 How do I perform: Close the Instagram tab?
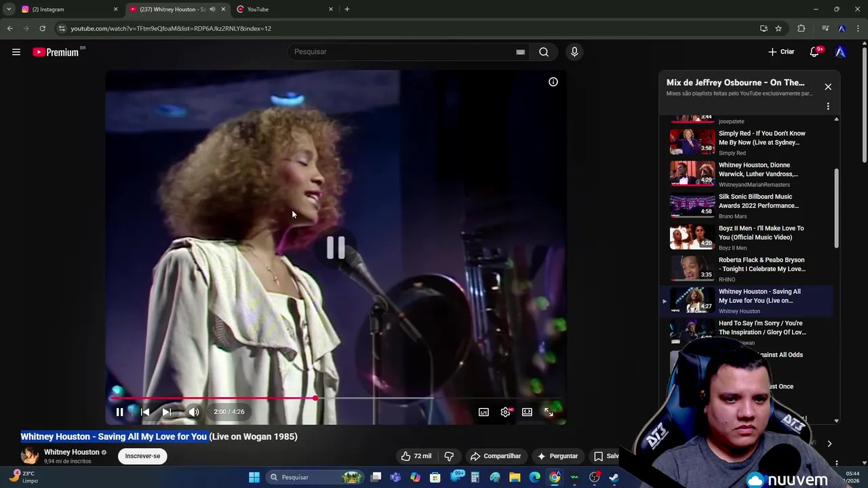(x=115, y=9)
